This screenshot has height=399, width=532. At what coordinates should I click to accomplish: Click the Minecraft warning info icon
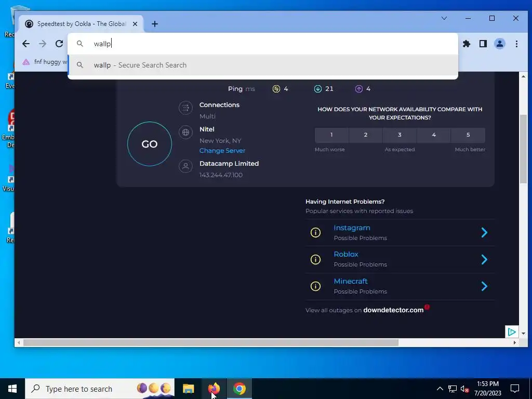pos(315,286)
